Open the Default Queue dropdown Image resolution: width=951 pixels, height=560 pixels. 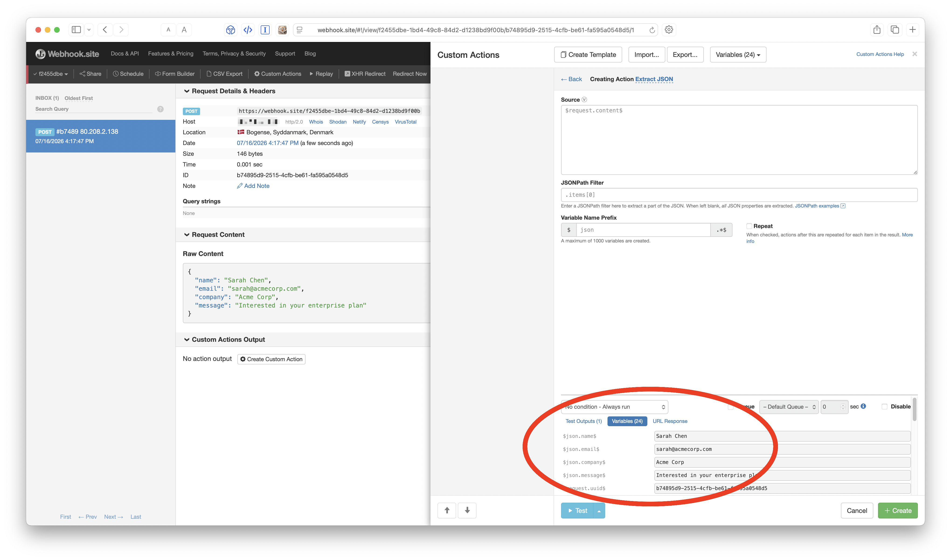[x=789, y=407]
